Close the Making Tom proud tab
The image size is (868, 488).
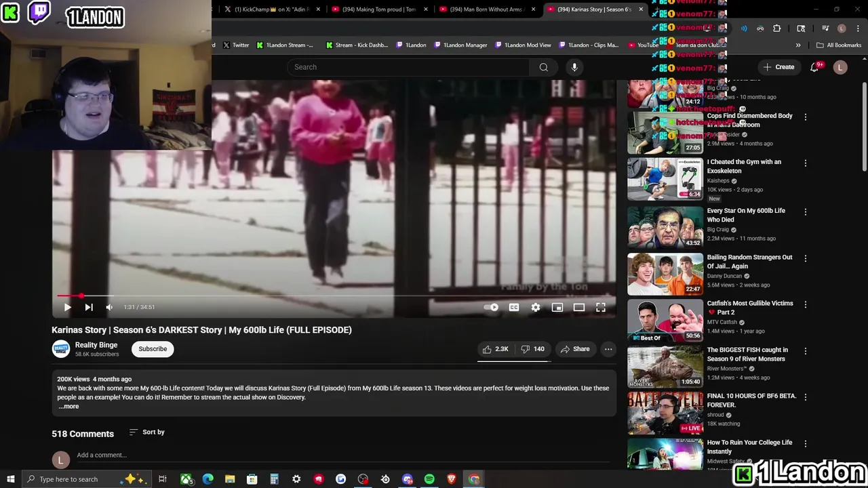426,9
